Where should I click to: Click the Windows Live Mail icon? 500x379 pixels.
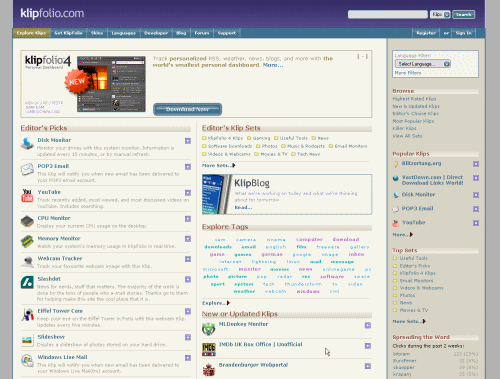click(27, 360)
